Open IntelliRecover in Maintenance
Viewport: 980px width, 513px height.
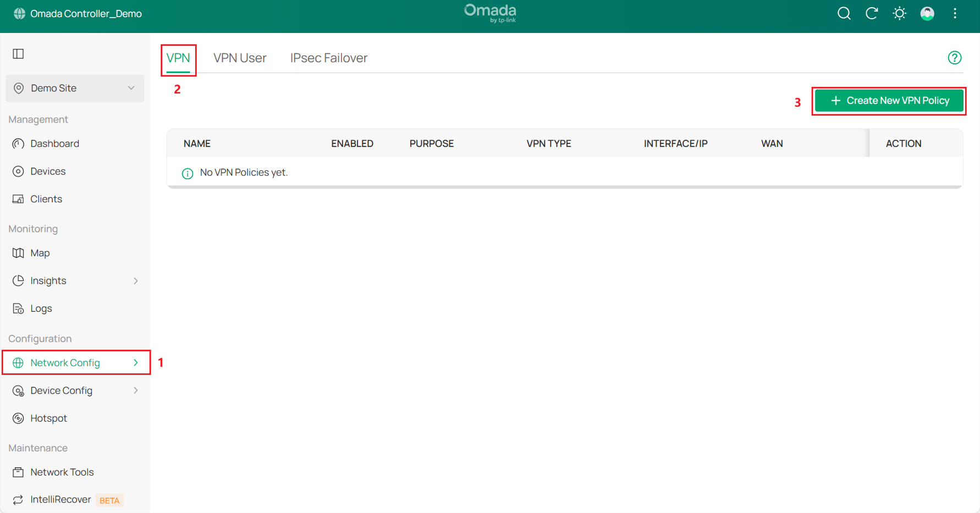coord(61,499)
